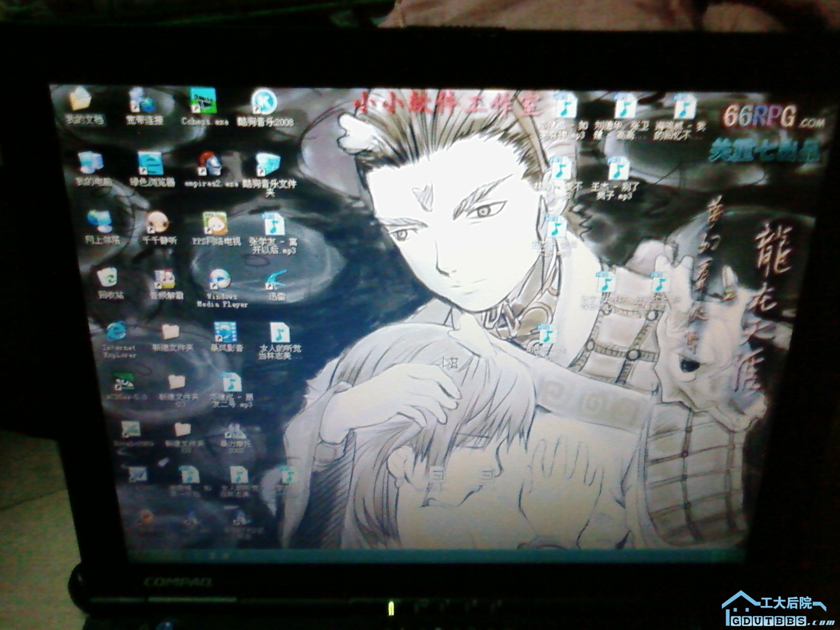Open the 我的文档 (My Documents) folder icon

(x=80, y=100)
